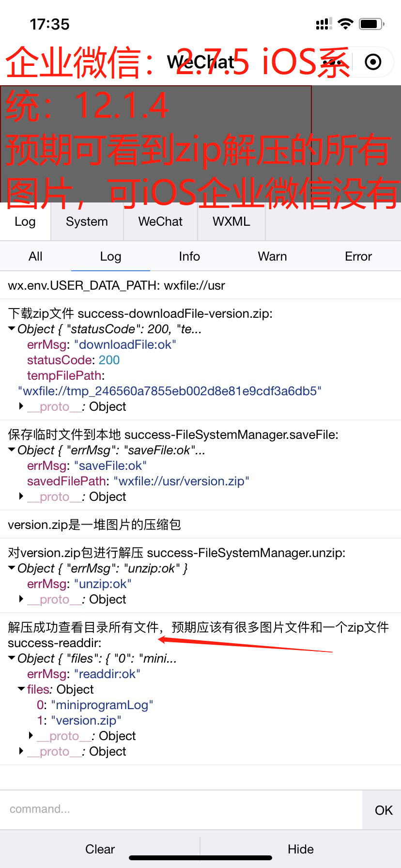Click the OK command button
Image resolution: width=401 pixels, height=868 pixels.
pos(384,810)
